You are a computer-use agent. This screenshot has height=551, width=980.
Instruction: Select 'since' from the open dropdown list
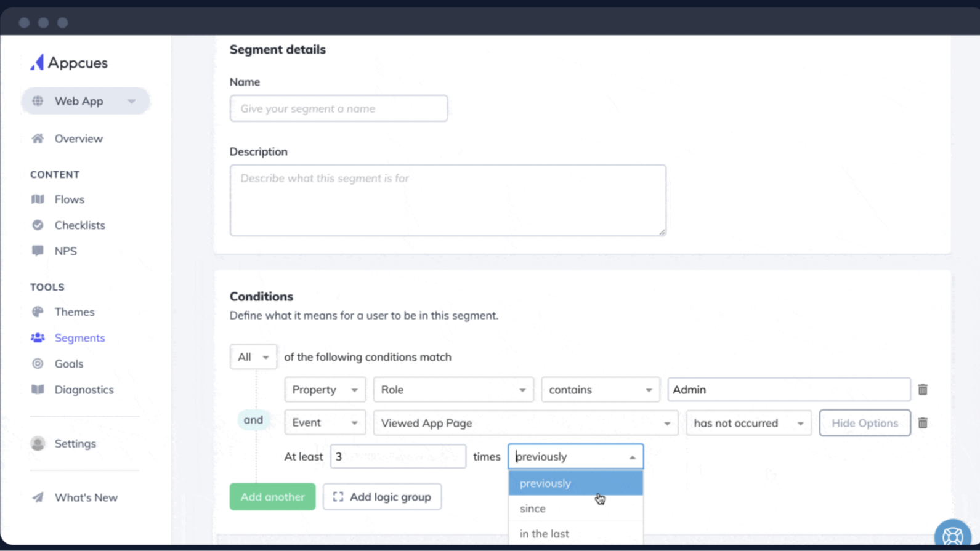point(533,509)
